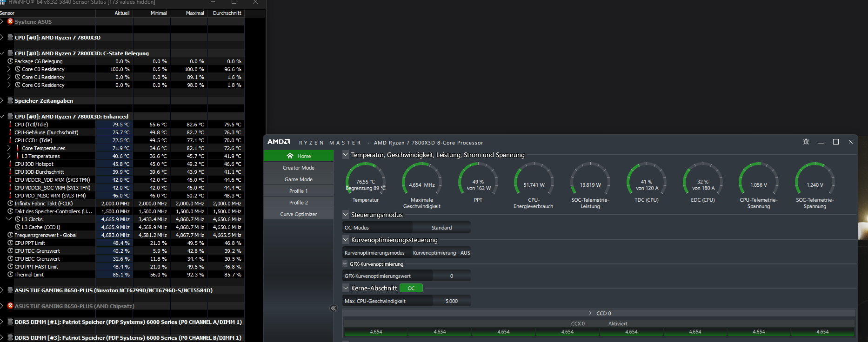Expand Core C0 Residency row
Image resolution: width=868 pixels, height=342 pixels.
(x=9, y=69)
